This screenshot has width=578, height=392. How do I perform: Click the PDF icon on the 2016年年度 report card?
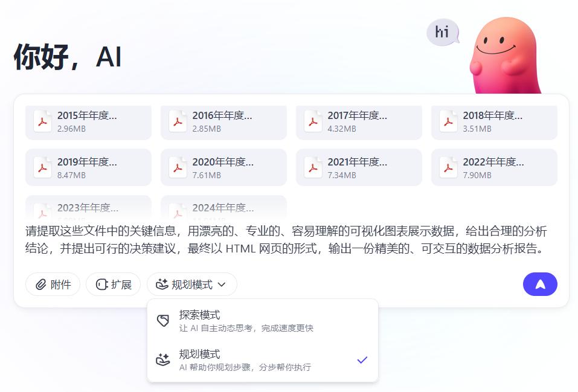pyautogui.click(x=178, y=121)
